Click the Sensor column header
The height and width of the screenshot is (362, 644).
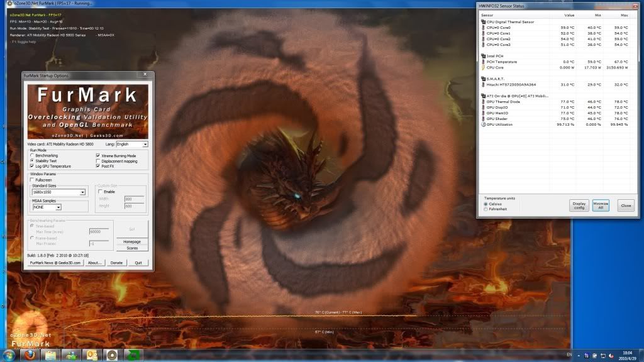point(487,15)
